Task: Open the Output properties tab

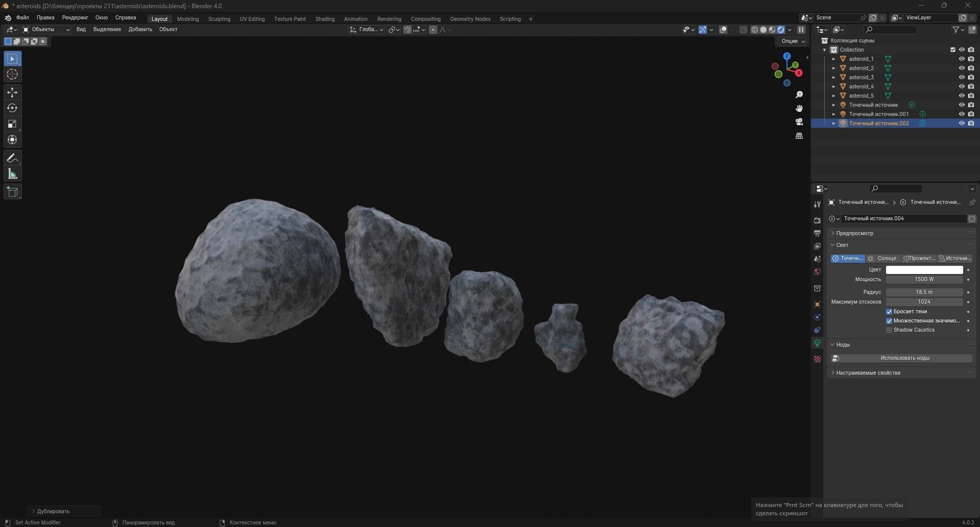Action: click(x=817, y=233)
